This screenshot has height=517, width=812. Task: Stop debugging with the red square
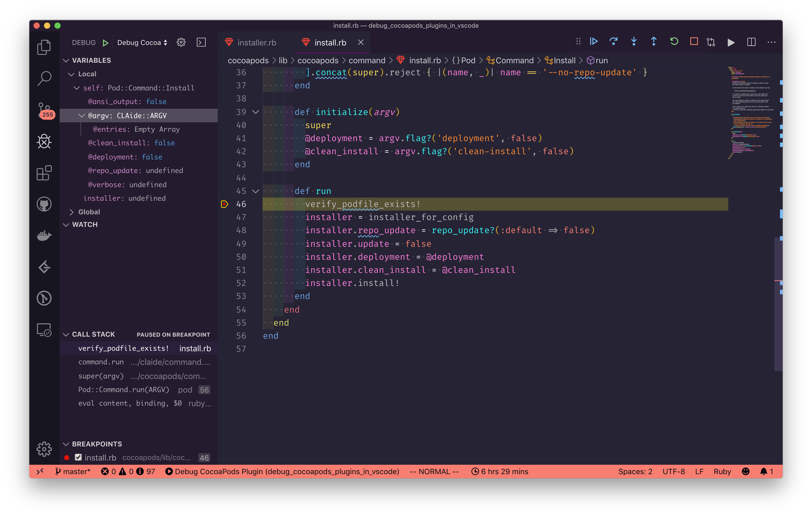click(694, 42)
